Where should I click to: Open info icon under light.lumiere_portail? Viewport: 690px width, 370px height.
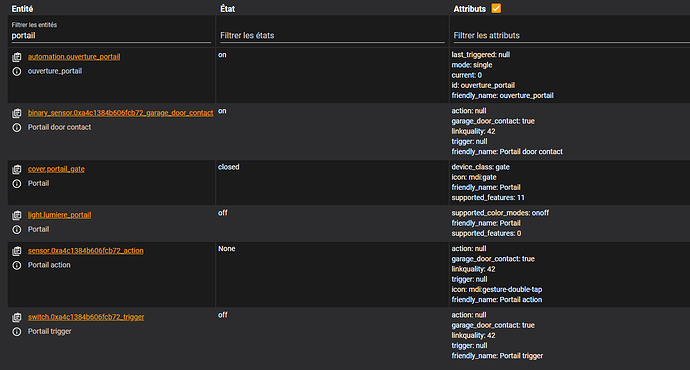click(17, 230)
